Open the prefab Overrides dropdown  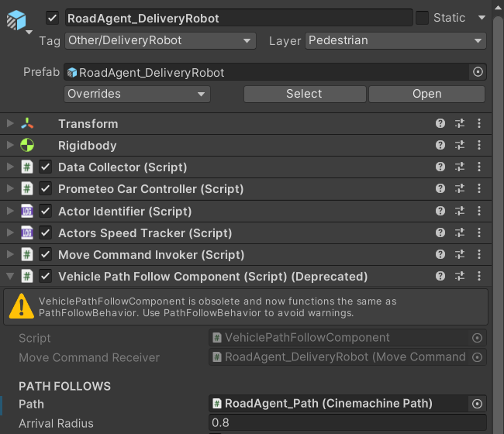137,94
